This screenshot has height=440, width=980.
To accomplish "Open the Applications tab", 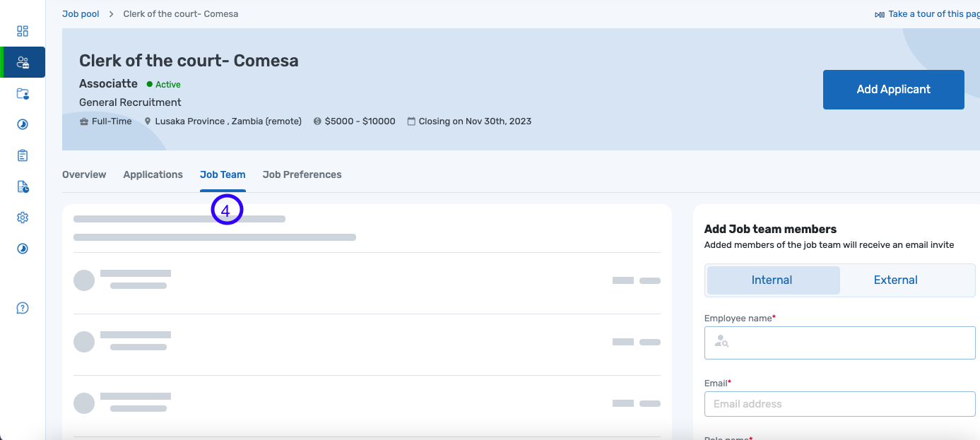I will (153, 174).
